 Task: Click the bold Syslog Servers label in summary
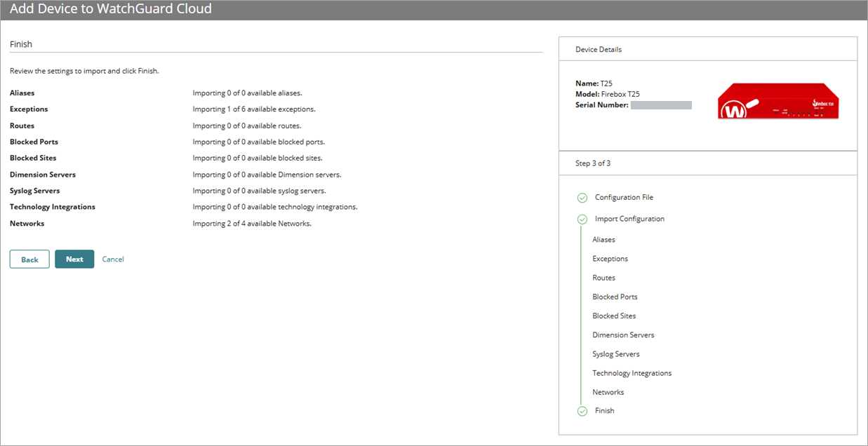[35, 191]
